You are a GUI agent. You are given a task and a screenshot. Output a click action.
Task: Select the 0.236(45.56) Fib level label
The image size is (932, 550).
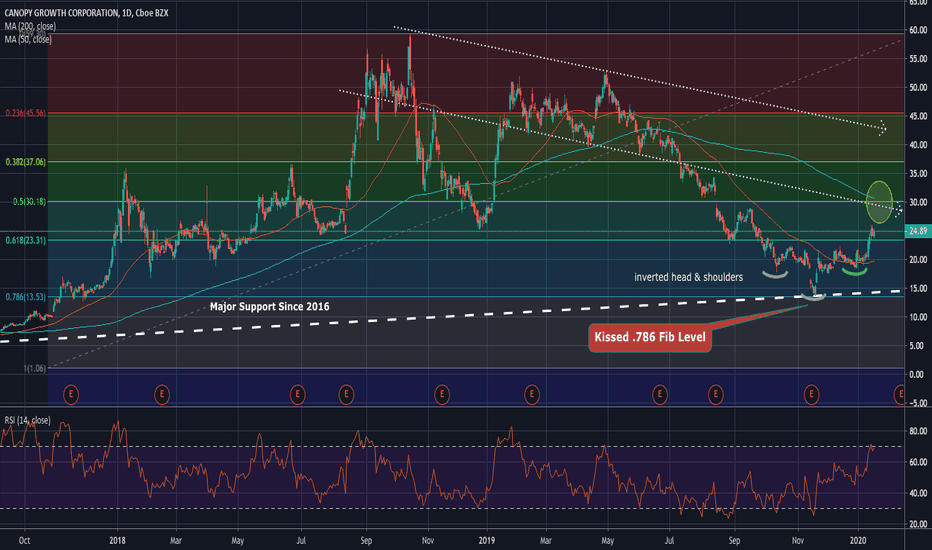[26, 113]
